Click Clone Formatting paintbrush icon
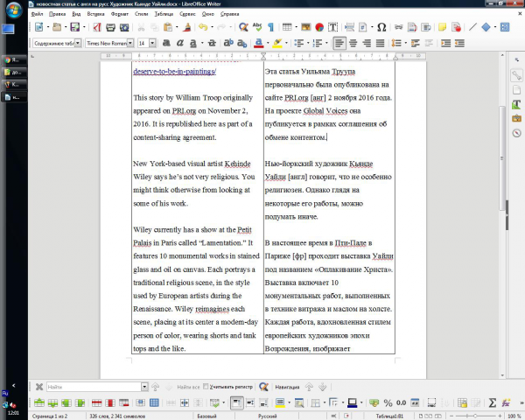525x420 pixels. 187,27
